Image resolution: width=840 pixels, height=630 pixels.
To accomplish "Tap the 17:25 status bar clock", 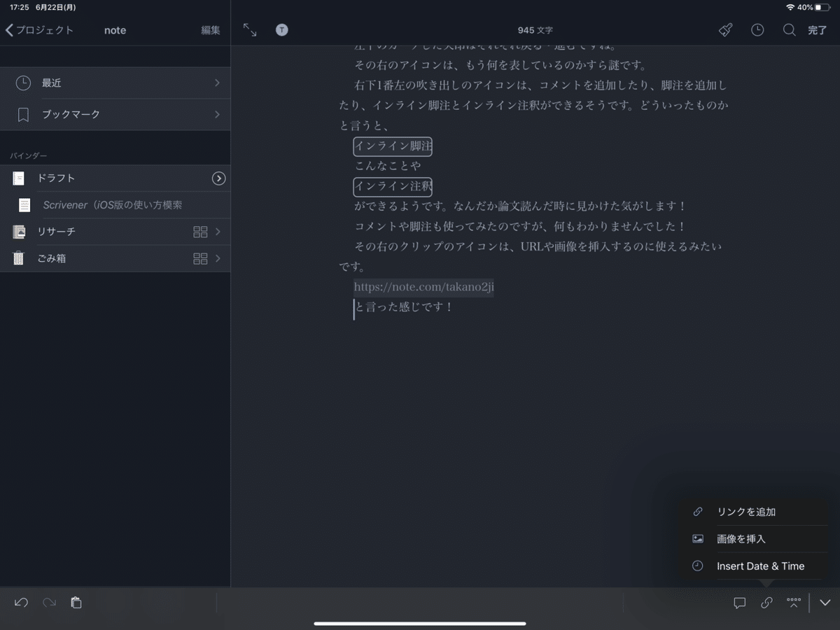I will (x=20, y=7).
